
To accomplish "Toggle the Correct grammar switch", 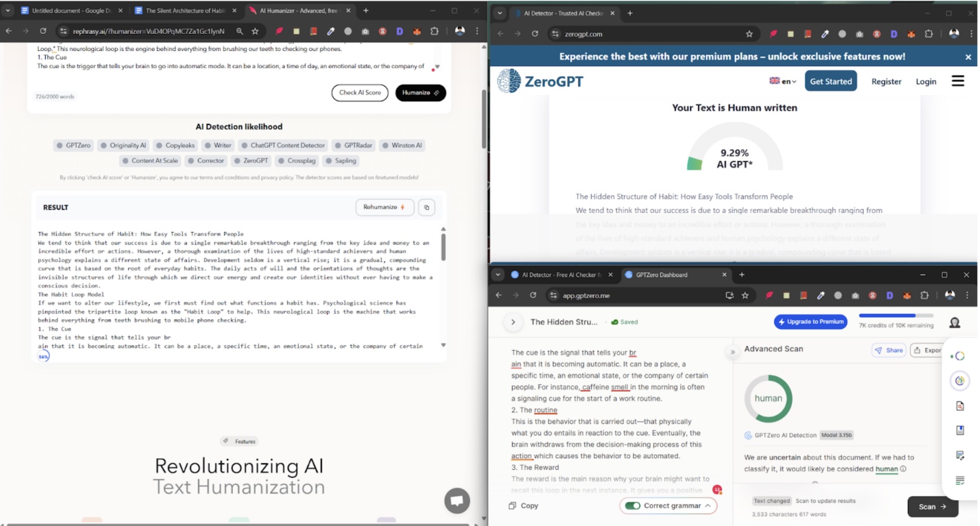I will pyautogui.click(x=633, y=506).
